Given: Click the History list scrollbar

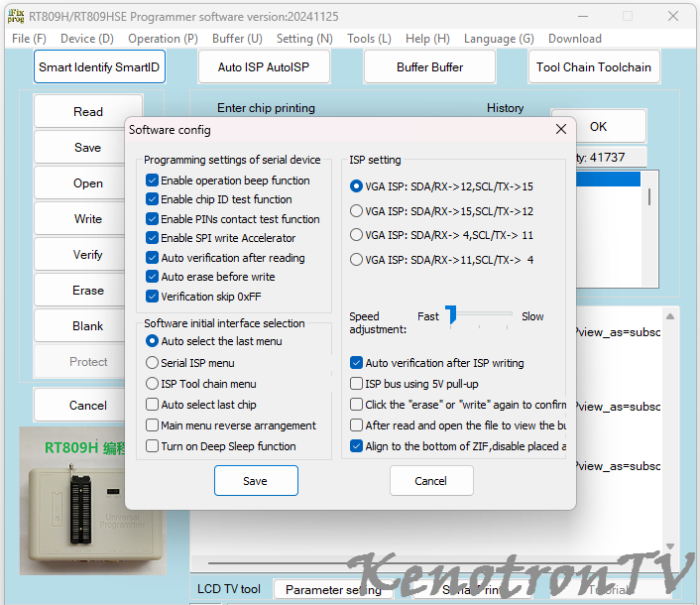Looking at the screenshot, I should coord(649,196).
